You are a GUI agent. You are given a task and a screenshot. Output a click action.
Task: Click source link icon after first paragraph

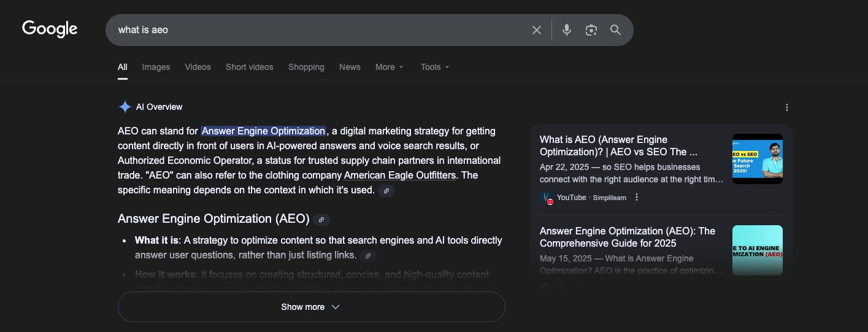tap(386, 191)
